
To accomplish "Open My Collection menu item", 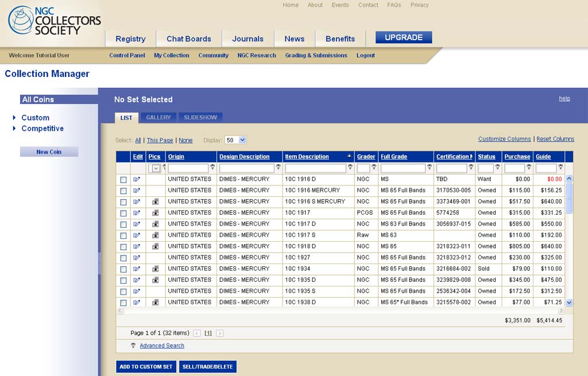I will (171, 56).
